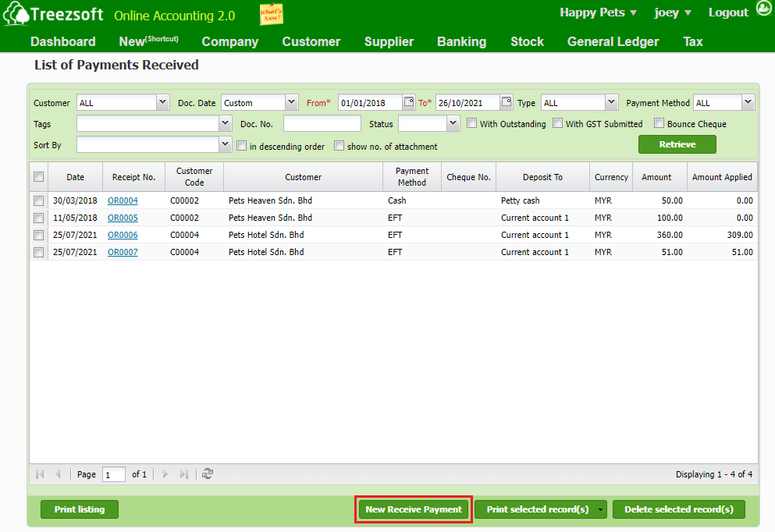Click the user profile icon near Logout
Screen dimensions: 775x532
pyautogui.click(x=763, y=11)
